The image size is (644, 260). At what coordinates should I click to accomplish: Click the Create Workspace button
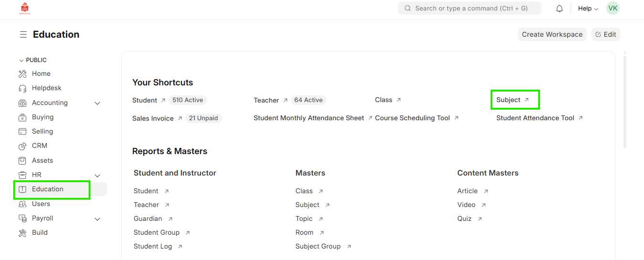[x=552, y=34]
